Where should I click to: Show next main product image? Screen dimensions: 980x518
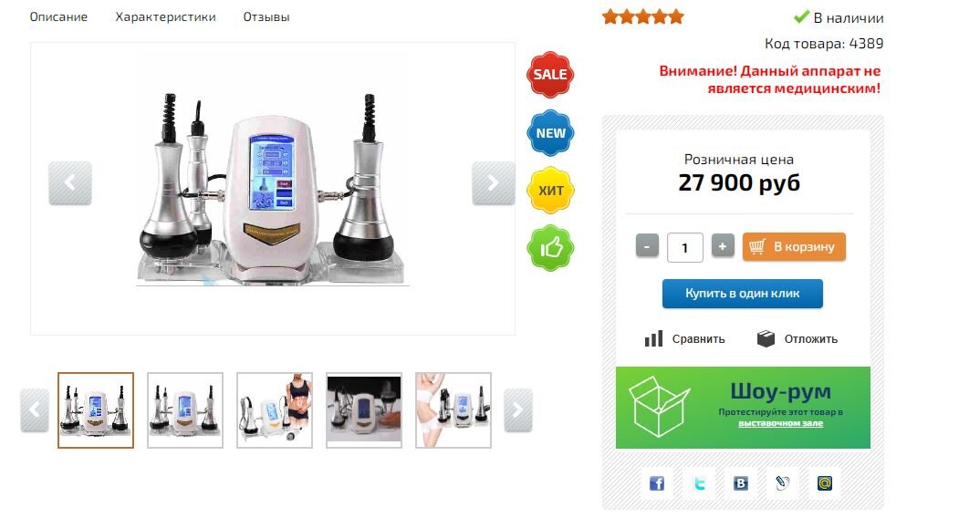493,183
